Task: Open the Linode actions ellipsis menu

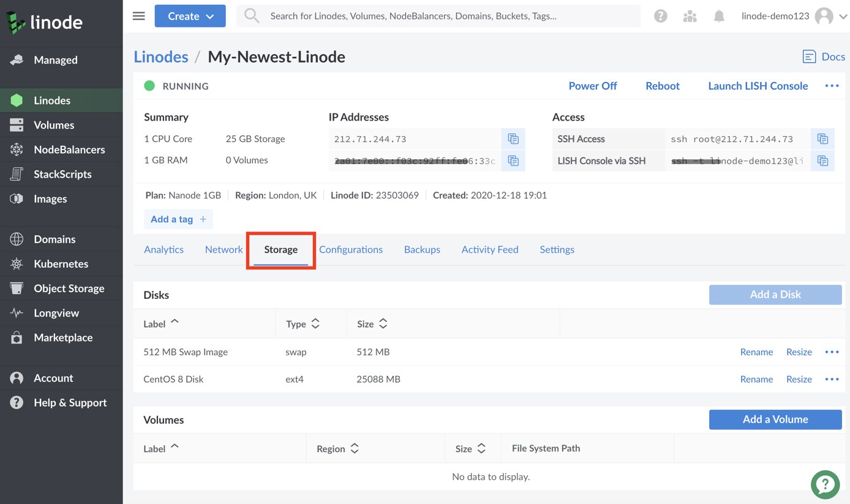Action: pyautogui.click(x=832, y=86)
